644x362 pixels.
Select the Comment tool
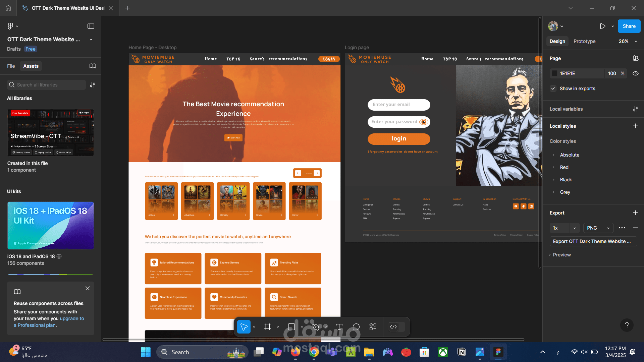[356, 327]
